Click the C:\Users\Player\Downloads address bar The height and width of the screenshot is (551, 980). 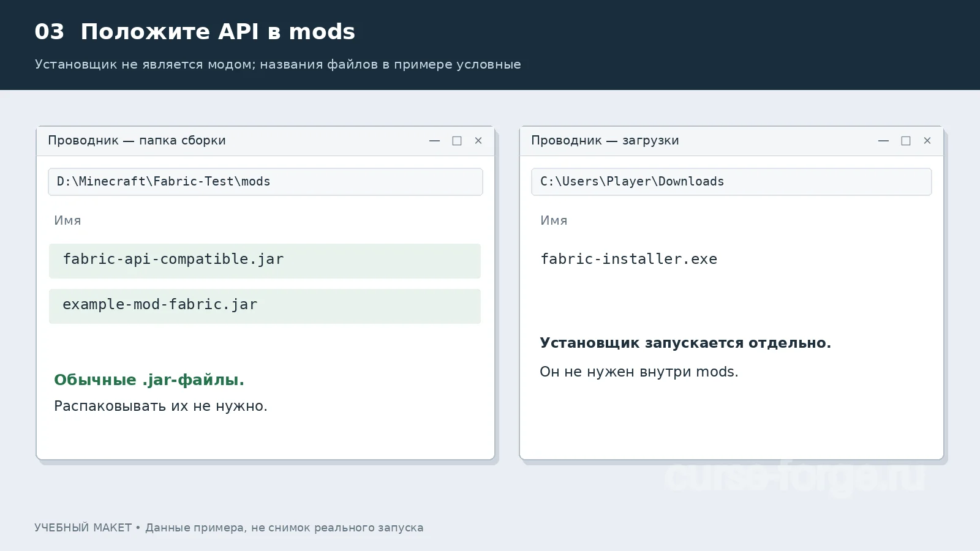(x=731, y=182)
